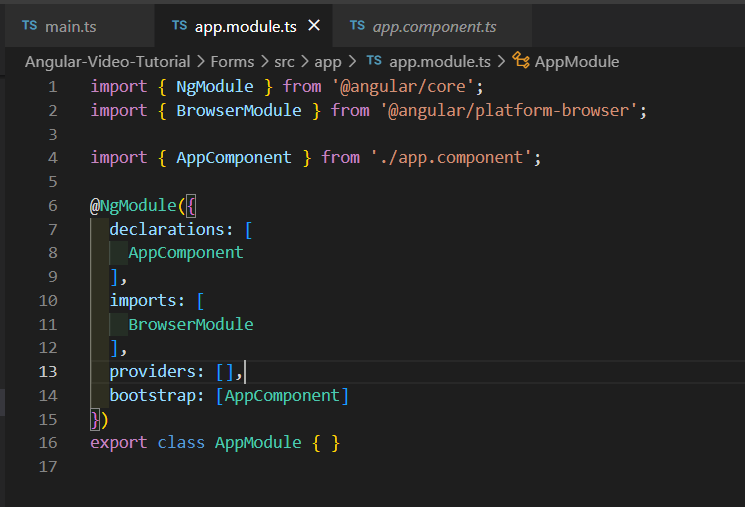Click BrowserModule in the line 2 import
The height and width of the screenshot is (507, 745).
click(x=239, y=111)
